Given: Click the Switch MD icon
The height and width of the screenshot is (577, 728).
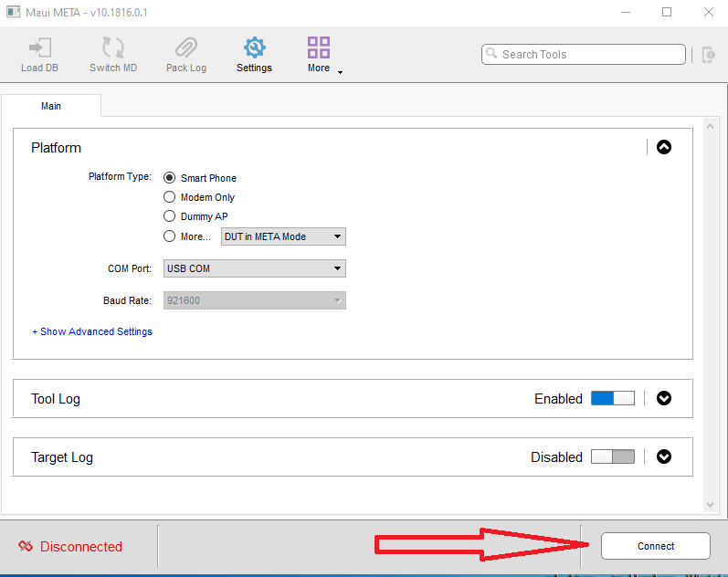Looking at the screenshot, I should (x=113, y=47).
